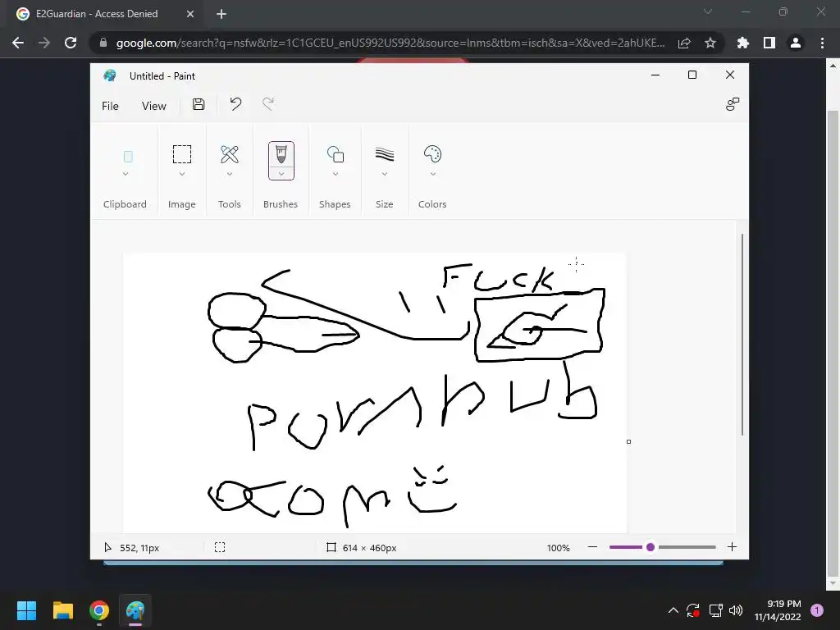Open the Tools pencil and eraser icon
The image size is (840, 630).
(x=230, y=154)
